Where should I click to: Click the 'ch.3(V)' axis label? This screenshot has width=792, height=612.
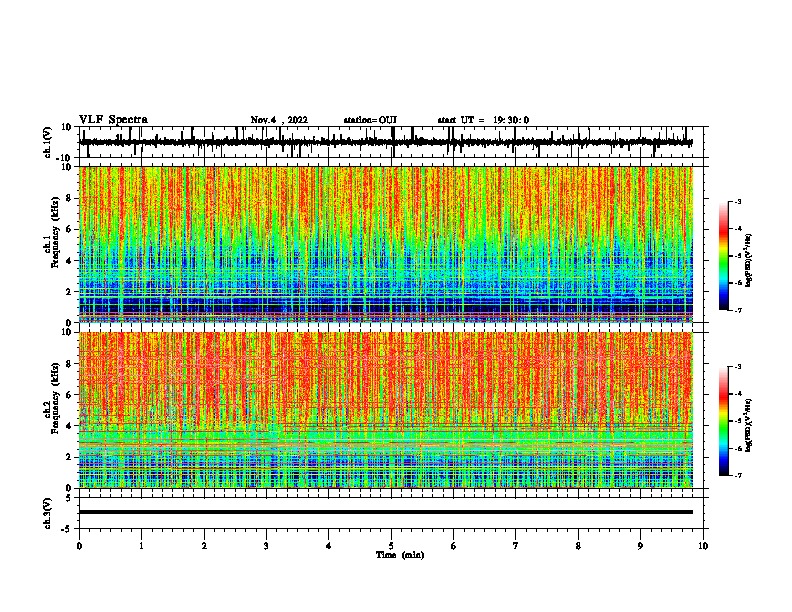[x=47, y=513]
